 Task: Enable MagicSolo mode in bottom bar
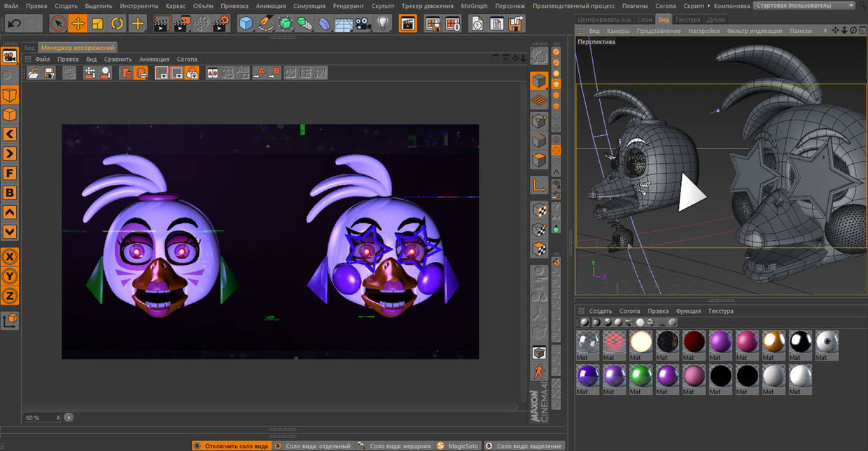click(x=458, y=445)
